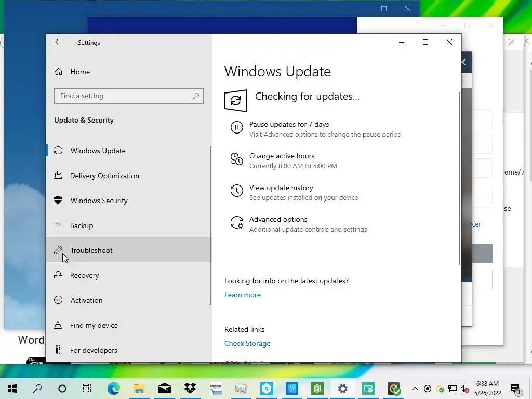
Task: Click the search magnifier in Find a setting
Action: click(x=196, y=96)
